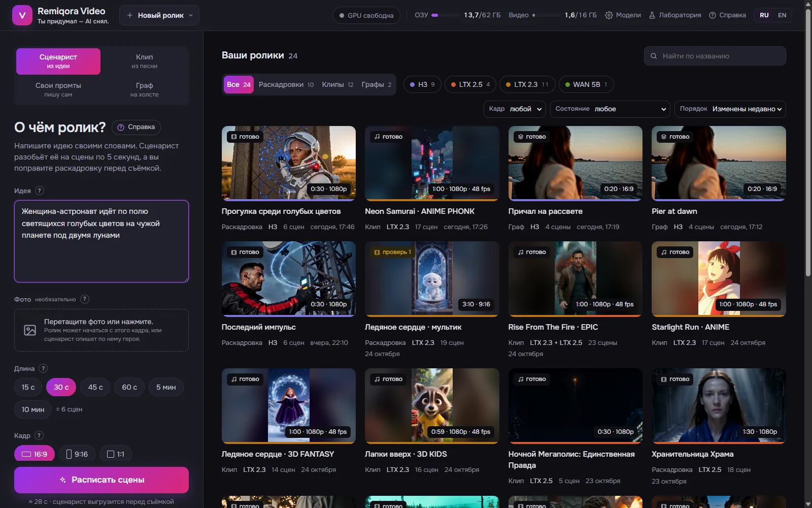Click the GPU свободна status indicator
Viewport: 812px width, 508px height.
pos(366,15)
